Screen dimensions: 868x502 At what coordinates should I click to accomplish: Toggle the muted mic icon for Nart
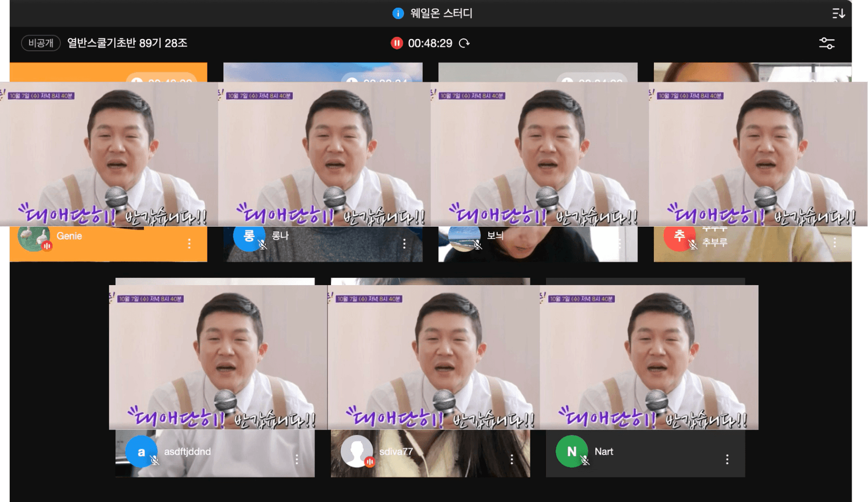pos(585,460)
